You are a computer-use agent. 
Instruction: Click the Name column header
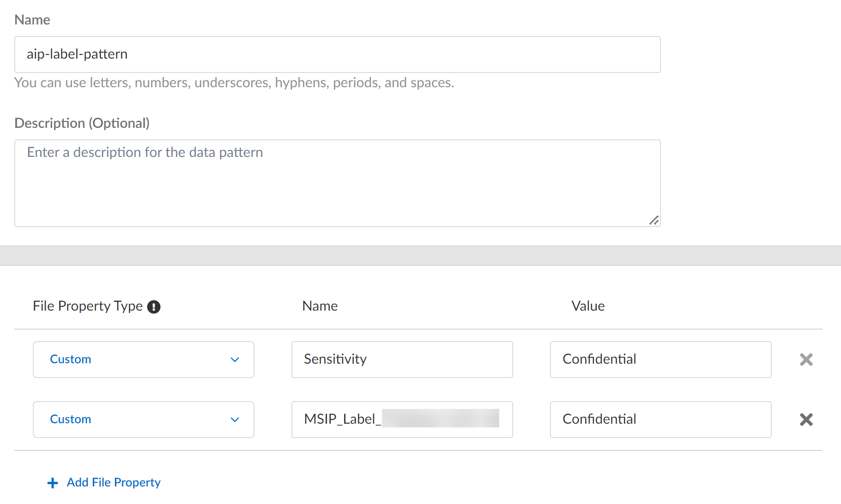[320, 306]
